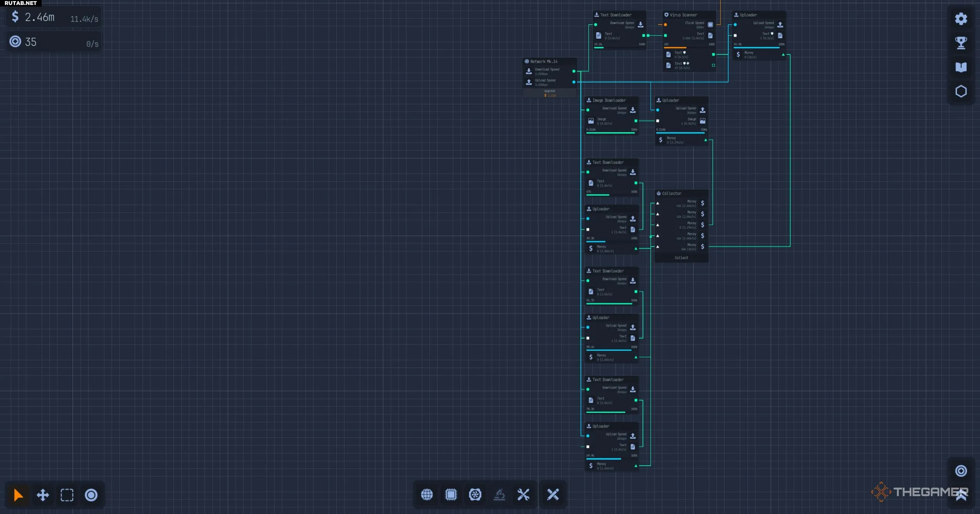Click the Upgrade button on Network Mk.14
The height and width of the screenshot is (514, 980).
(x=549, y=93)
